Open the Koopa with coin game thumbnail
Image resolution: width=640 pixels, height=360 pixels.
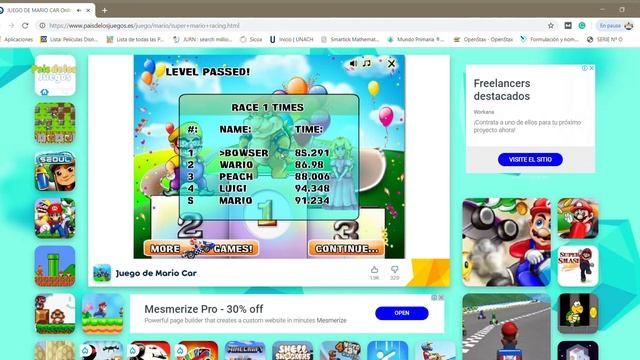coord(578,313)
